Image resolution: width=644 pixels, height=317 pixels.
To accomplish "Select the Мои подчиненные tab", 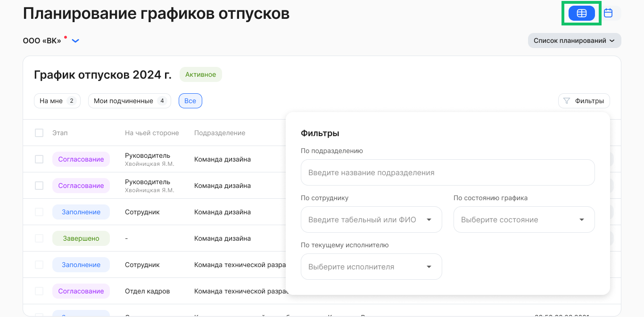I will [x=130, y=101].
